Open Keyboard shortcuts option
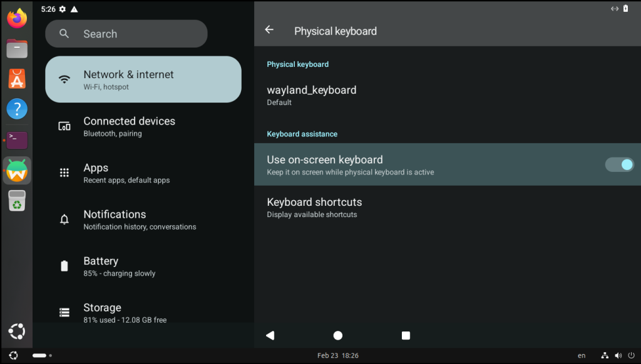The height and width of the screenshot is (364, 641). click(x=314, y=208)
